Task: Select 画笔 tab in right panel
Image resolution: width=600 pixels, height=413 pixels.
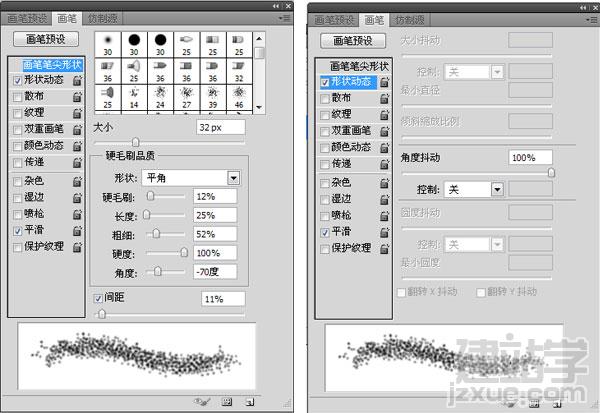Action: tap(374, 20)
